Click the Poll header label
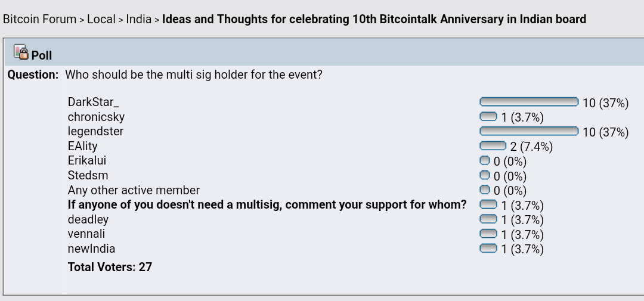 [42, 55]
